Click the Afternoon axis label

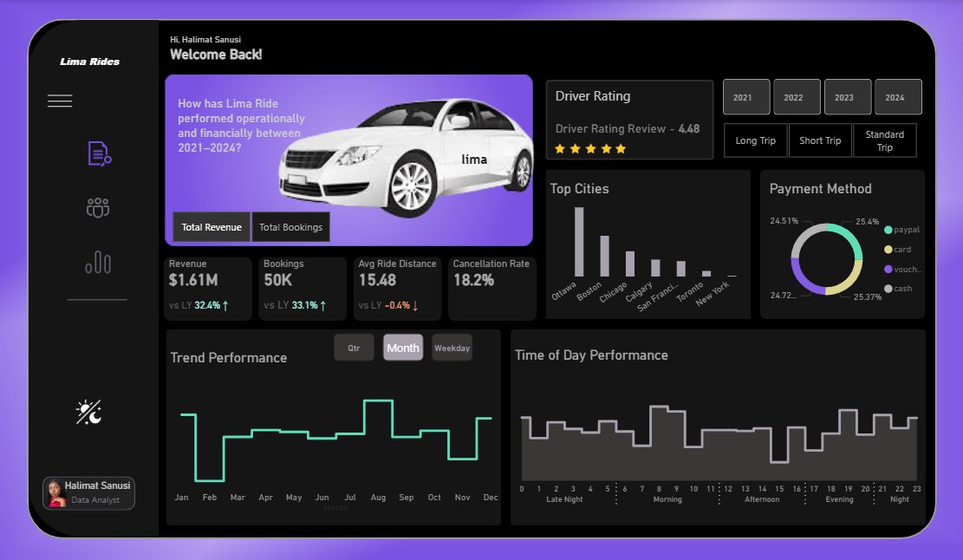pos(762,499)
